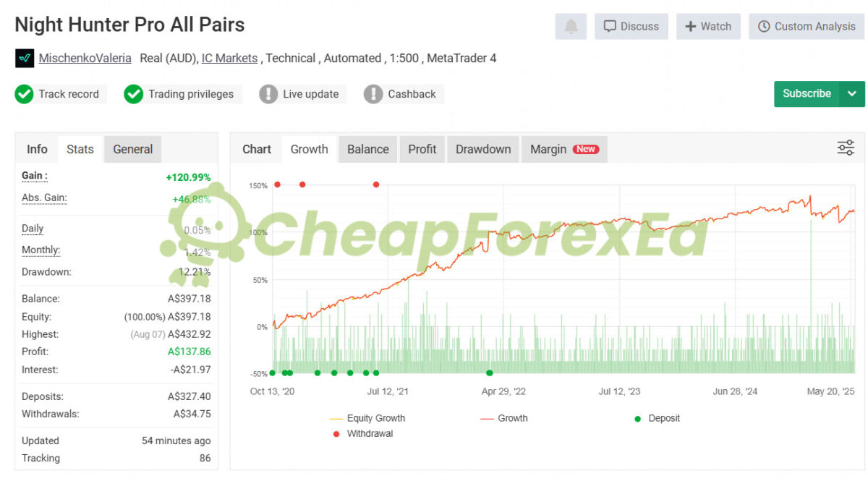Viewport: 868px width, 481px height.
Task: Click the green Subscribe button
Action: [807, 93]
